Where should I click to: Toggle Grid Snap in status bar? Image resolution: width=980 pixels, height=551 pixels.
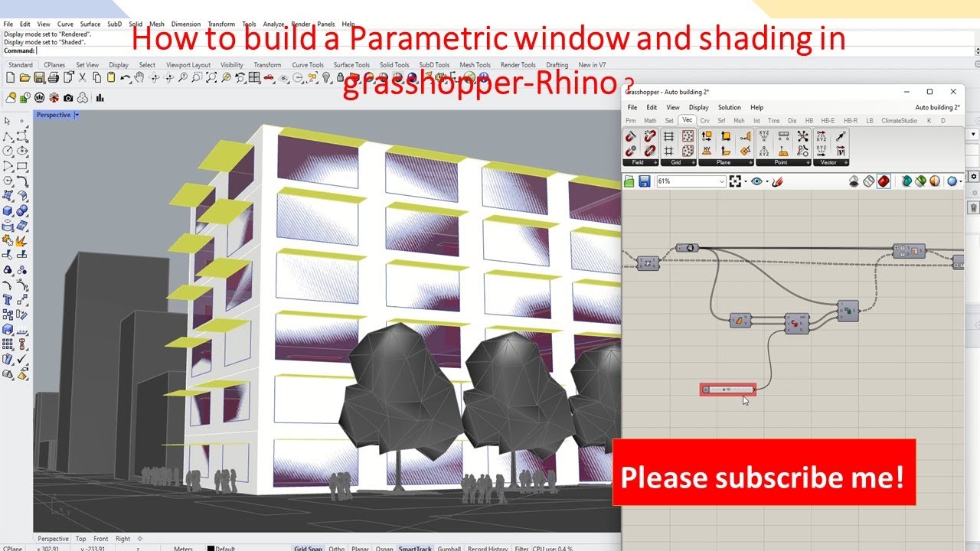click(309, 548)
